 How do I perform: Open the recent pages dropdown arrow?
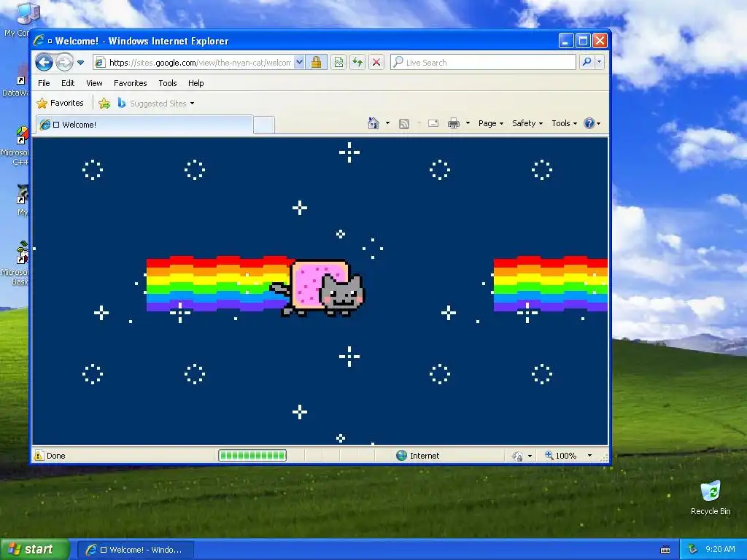pos(80,63)
